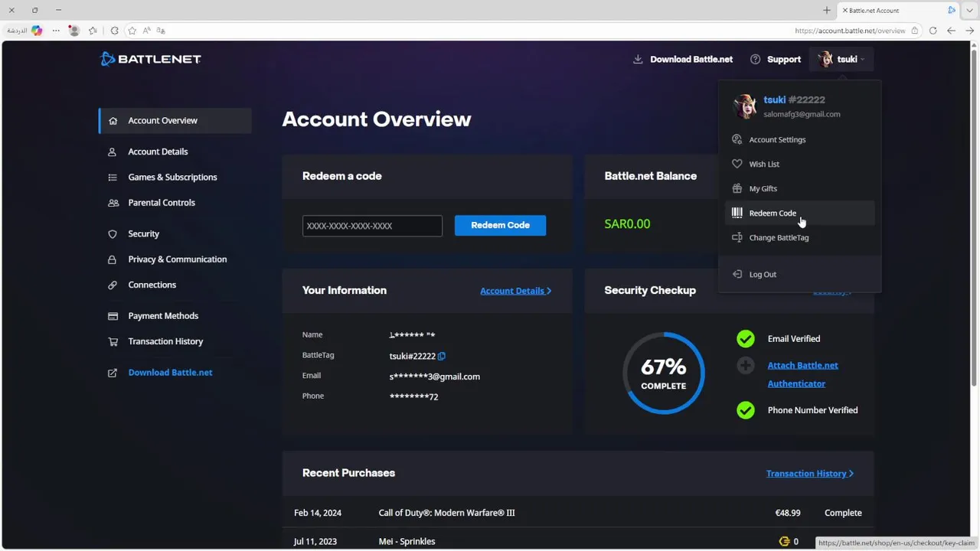Click the Support question mark icon
Image resolution: width=980 pixels, height=551 pixels.
tap(756, 59)
